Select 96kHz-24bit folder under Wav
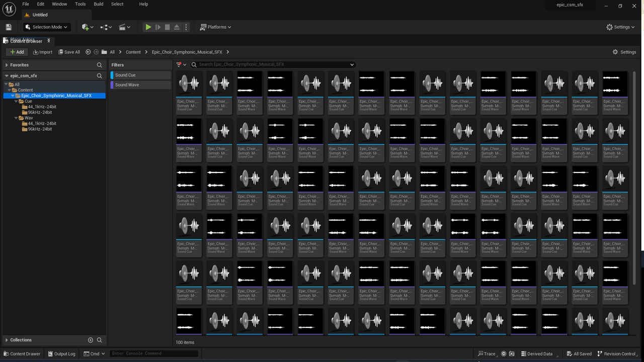The image size is (644, 362). 40,129
